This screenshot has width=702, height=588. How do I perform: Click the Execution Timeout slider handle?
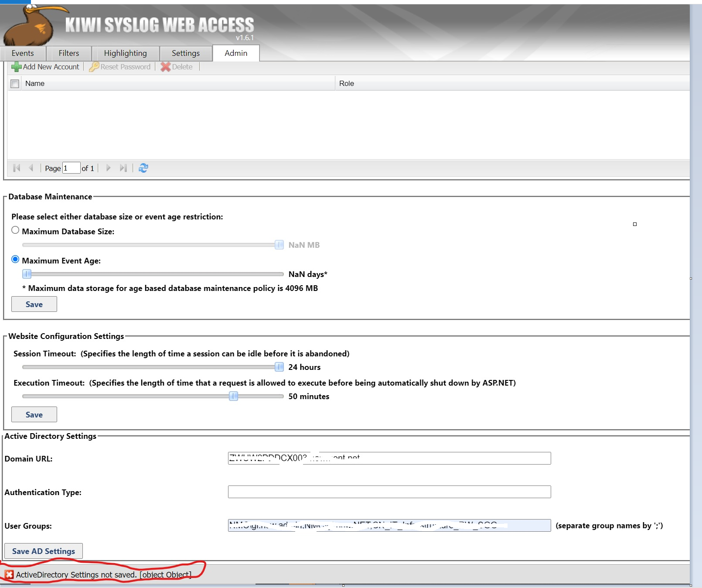pos(233,396)
